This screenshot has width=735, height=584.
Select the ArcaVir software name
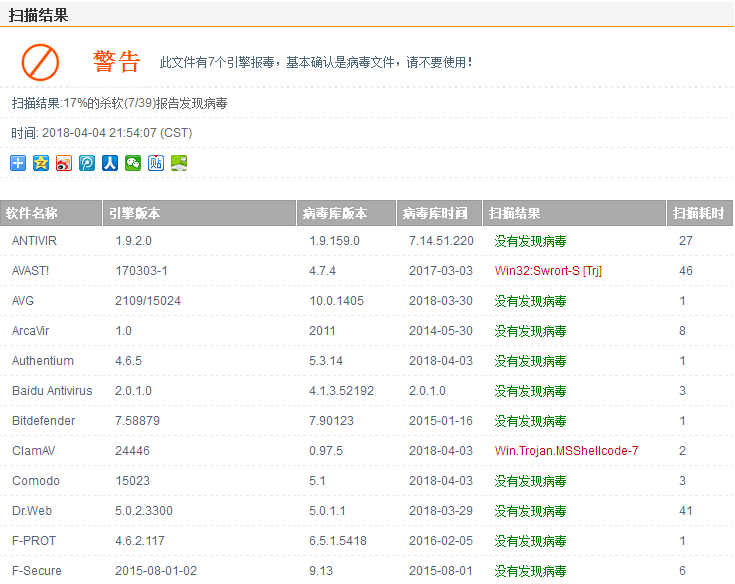[x=30, y=331]
